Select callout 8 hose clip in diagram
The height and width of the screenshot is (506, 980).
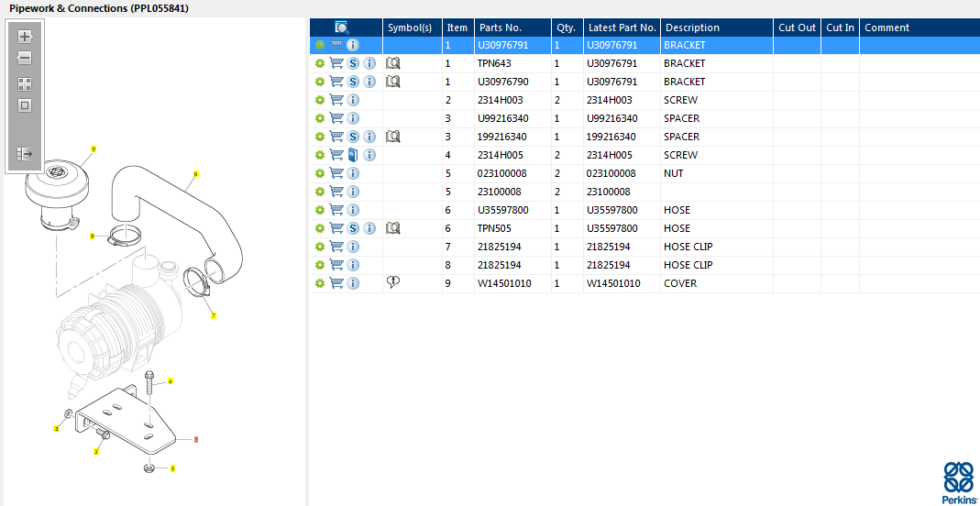pos(92,236)
